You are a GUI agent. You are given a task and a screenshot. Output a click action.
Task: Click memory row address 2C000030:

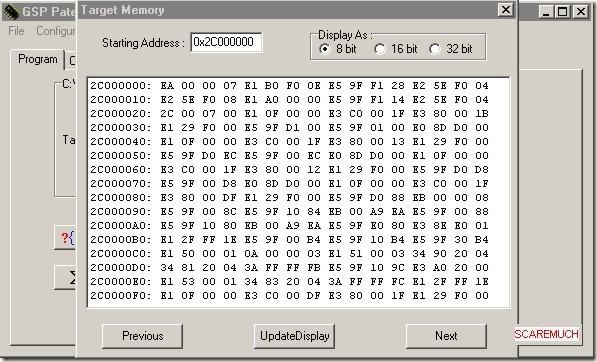(121, 128)
